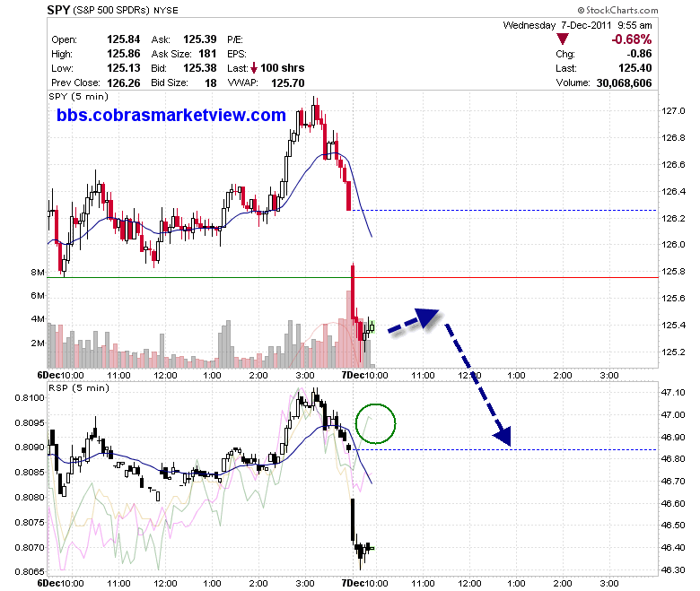Click the 126.2 price axis label
700x591 pixels.
673,218
